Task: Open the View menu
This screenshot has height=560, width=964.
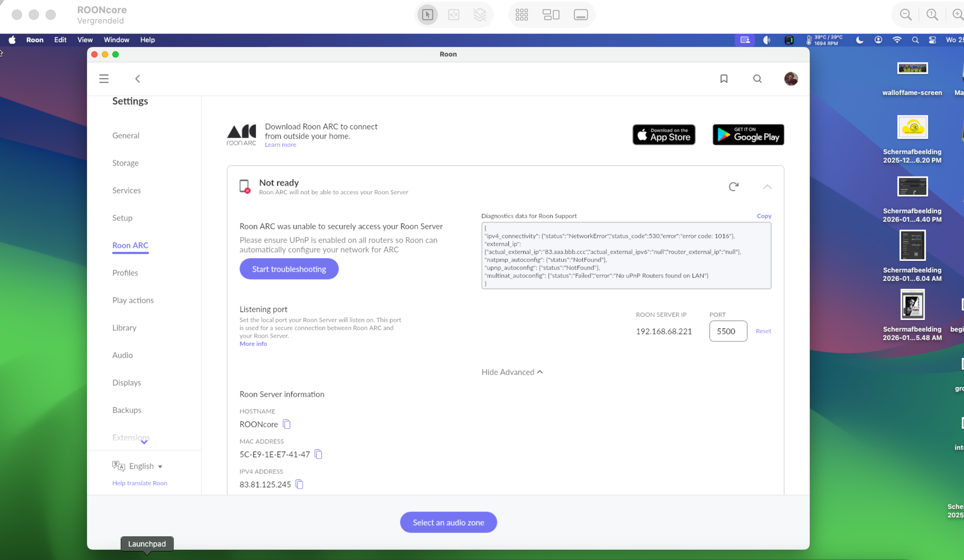Action: (85, 40)
